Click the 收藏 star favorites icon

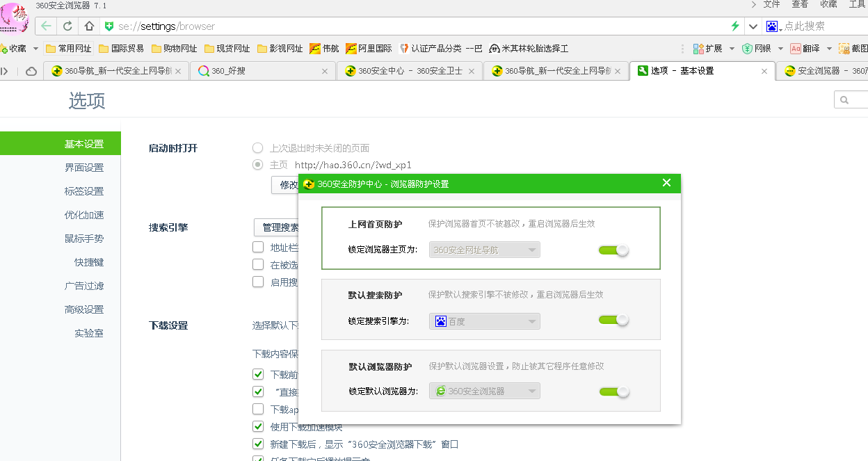3,49
